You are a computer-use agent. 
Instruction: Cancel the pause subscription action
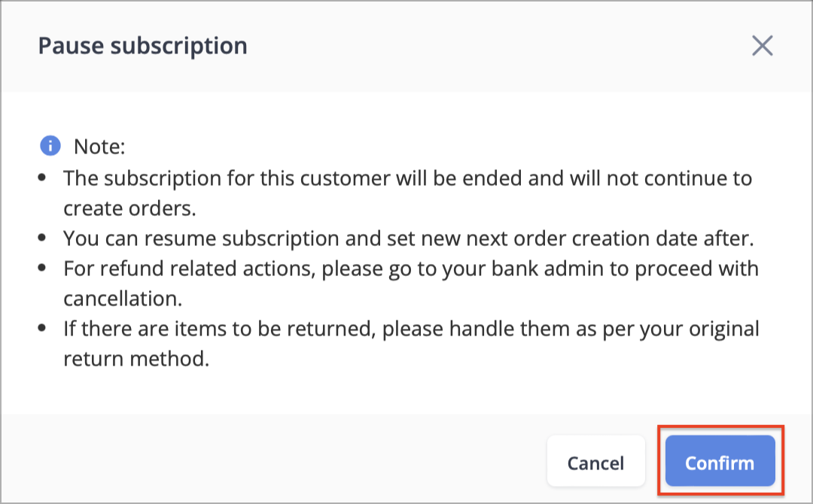[595, 461]
